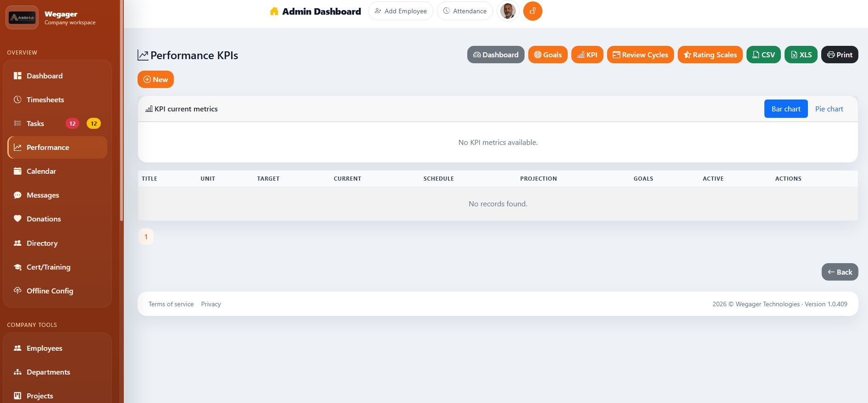
Task: Click the KPI current metrics bar icon
Action: (149, 109)
